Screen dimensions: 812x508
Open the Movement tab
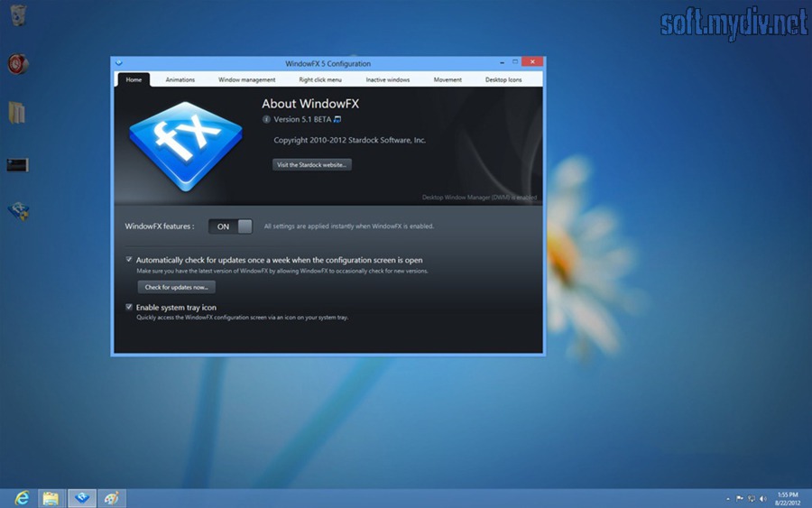448,79
